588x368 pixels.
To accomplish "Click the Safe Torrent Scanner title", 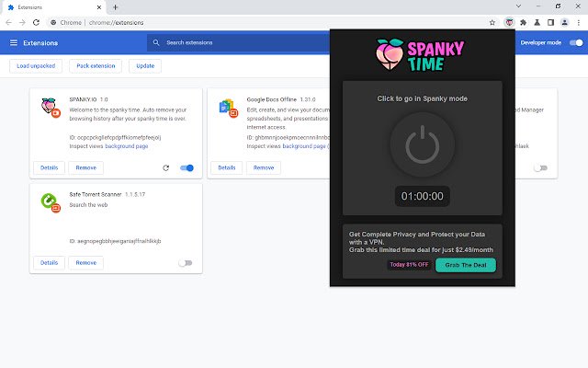I will [96, 194].
